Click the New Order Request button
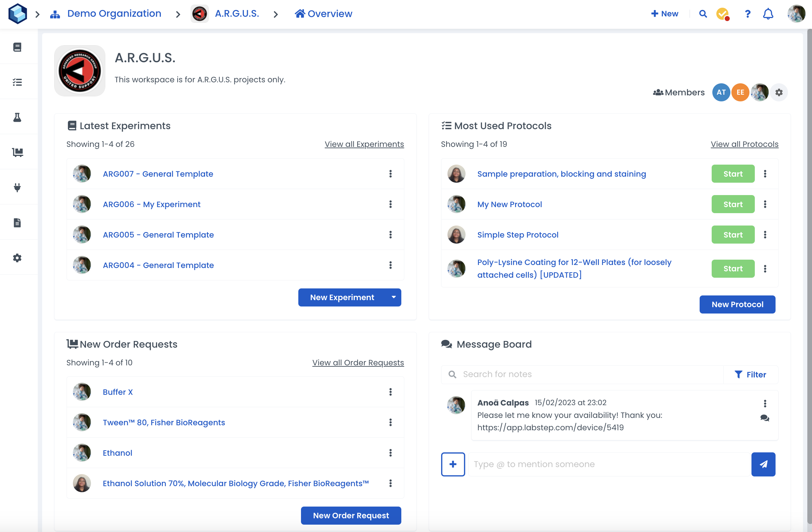This screenshot has width=812, height=532. pyautogui.click(x=351, y=515)
